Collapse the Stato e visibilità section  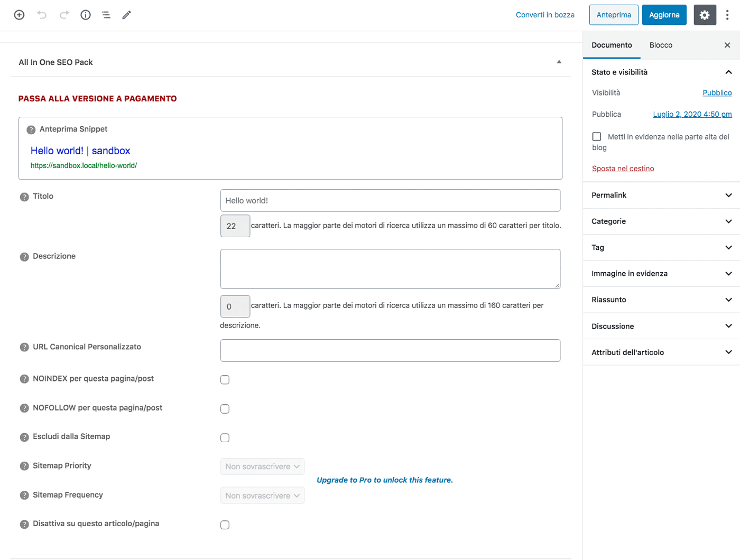[661, 72]
